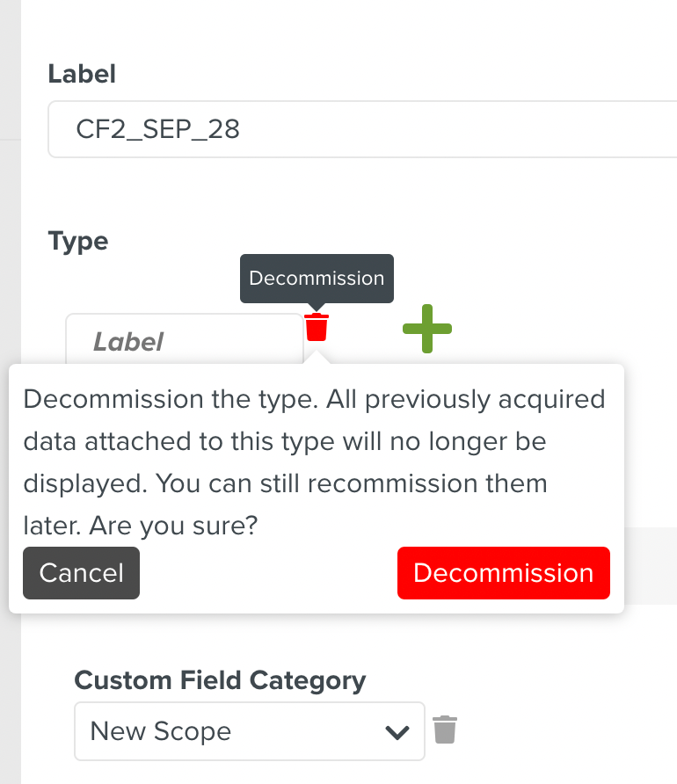Click the bold Label heading
677x784 pixels.
[x=82, y=74]
